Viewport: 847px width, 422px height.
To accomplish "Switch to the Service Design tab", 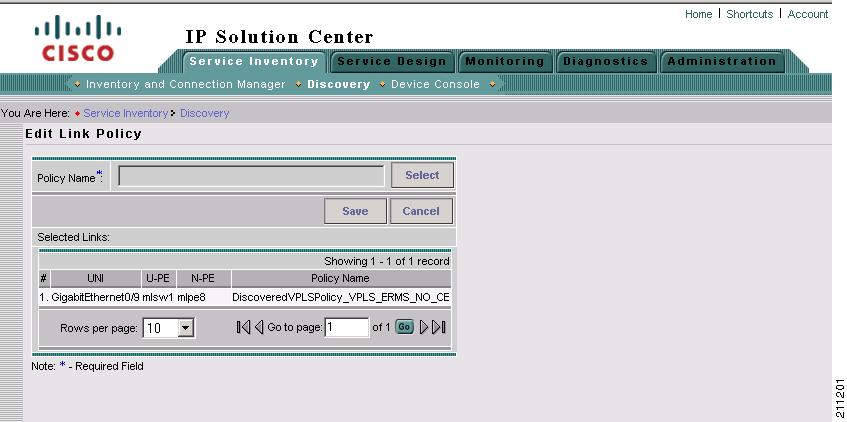I will 392,62.
